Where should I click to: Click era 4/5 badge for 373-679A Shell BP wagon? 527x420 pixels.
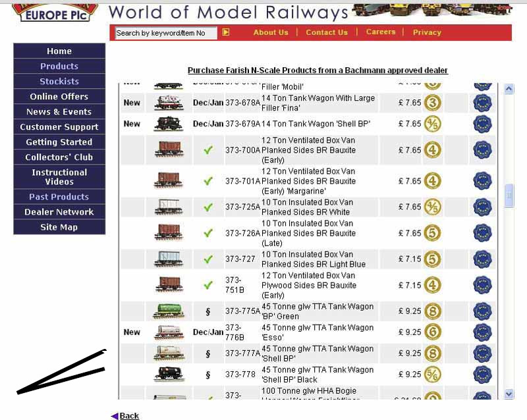(432, 124)
